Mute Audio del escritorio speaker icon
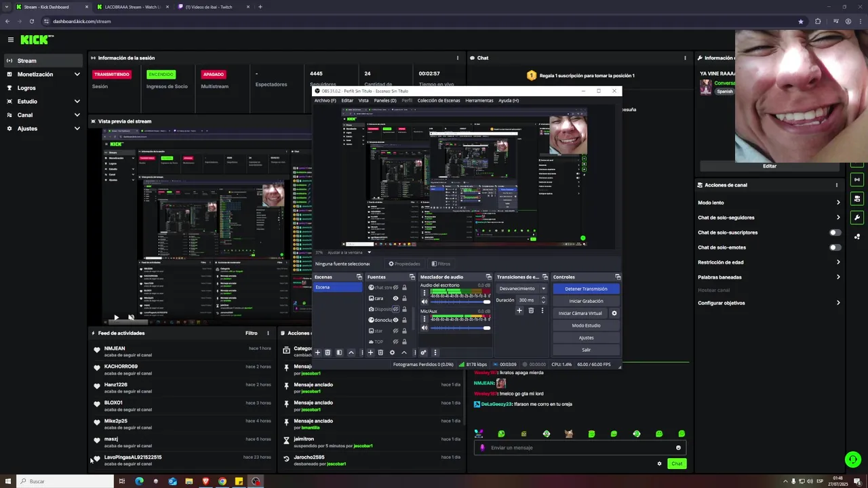 425,302
